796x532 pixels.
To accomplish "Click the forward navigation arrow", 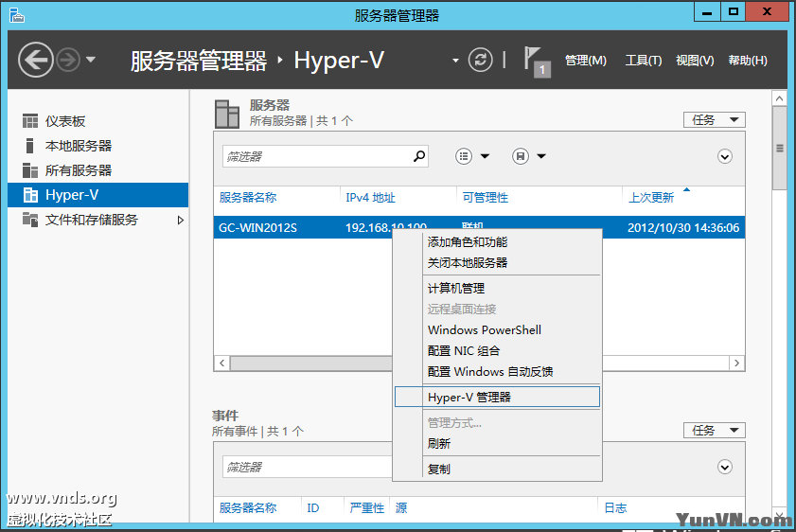I will coord(67,60).
